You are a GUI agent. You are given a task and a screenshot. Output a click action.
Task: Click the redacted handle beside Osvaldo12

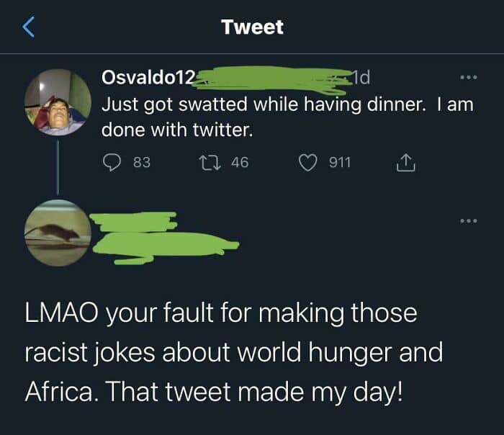274,76
